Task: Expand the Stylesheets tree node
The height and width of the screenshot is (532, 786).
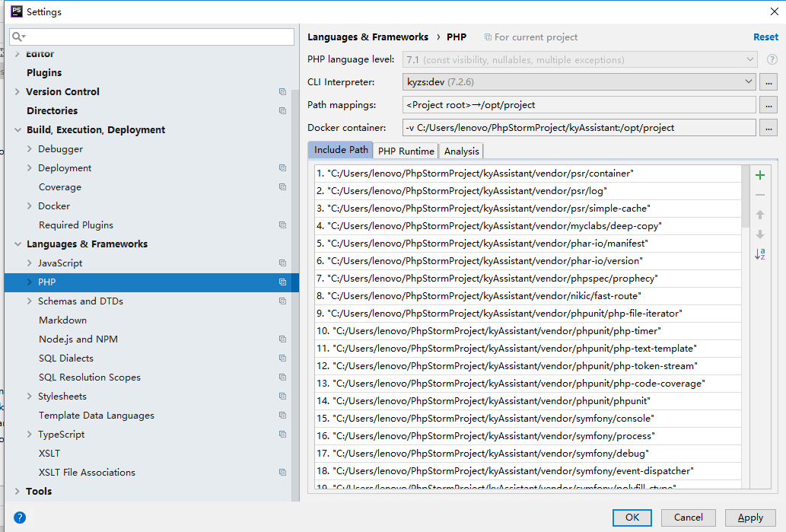Action: (x=29, y=396)
